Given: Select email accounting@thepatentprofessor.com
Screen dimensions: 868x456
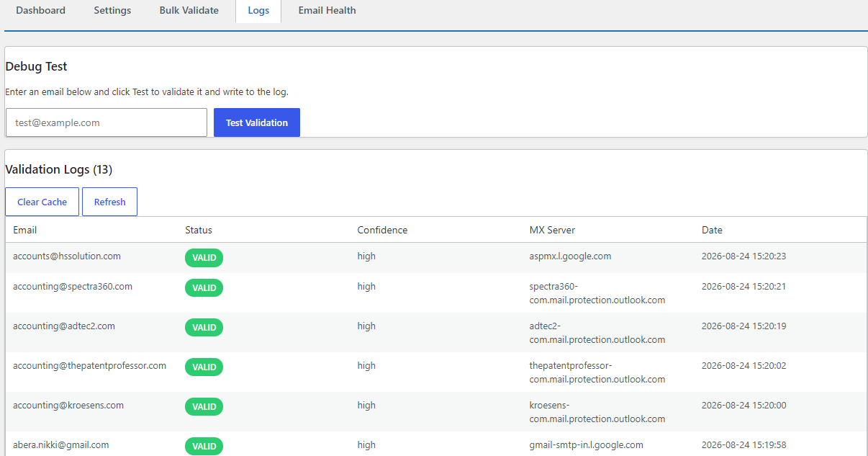Looking at the screenshot, I should click(x=89, y=365).
